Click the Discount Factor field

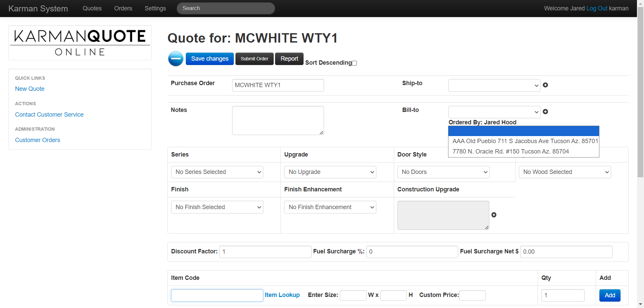265,252
